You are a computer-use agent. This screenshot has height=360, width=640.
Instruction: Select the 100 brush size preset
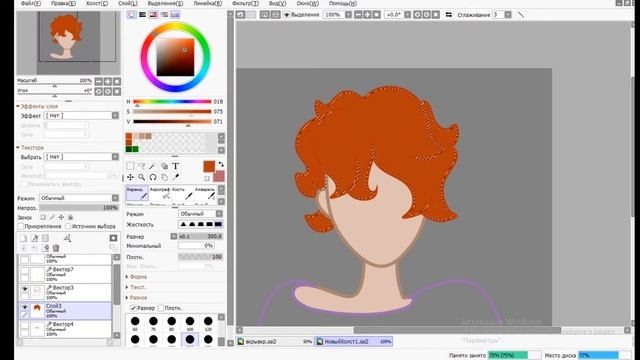(190, 324)
